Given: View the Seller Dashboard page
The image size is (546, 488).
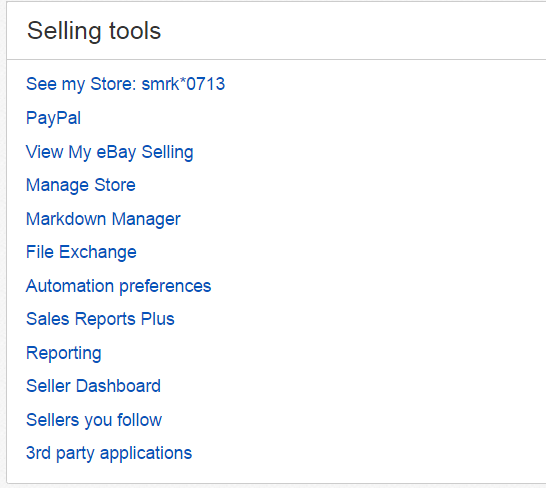Looking at the screenshot, I should (x=93, y=386).
